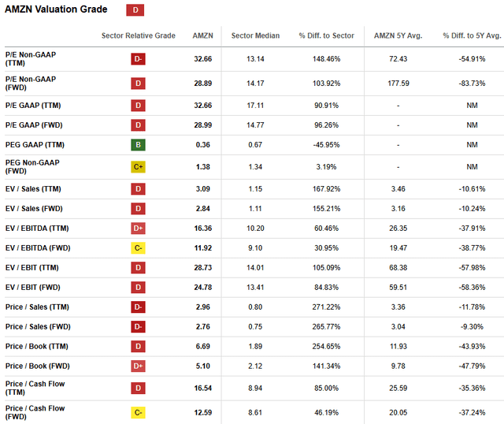Click the 177.59 five-year average value
Image resolution: width=504 pixels, height=424 pixels.
(x=398, y=84)
